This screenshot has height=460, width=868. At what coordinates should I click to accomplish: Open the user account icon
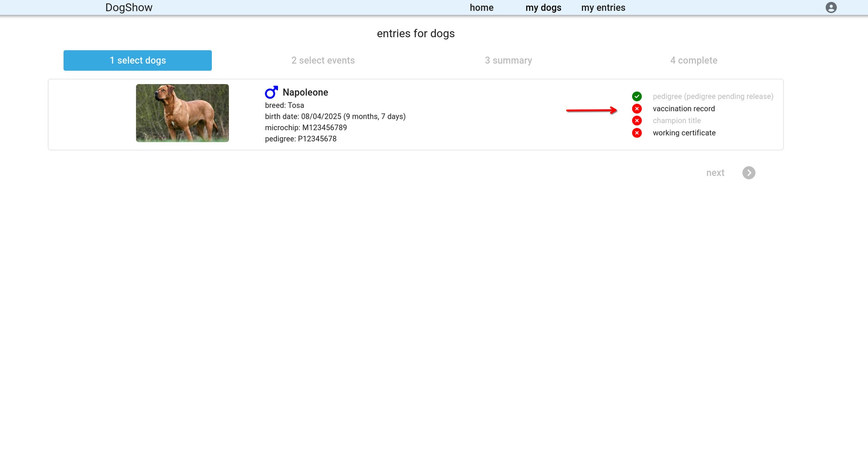[x=831, y=7]
